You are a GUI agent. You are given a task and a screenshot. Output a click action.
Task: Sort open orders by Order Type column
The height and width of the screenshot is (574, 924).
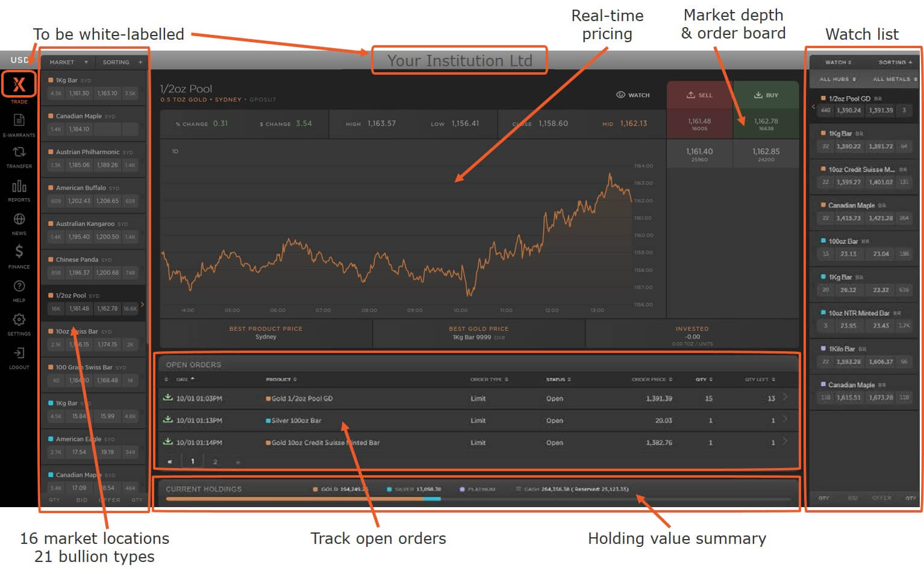489,379
